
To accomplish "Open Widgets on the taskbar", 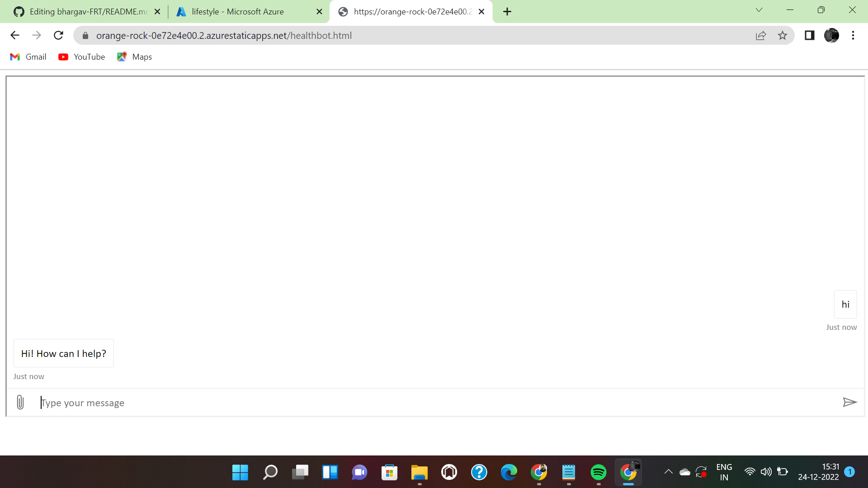I will (330, 473).
